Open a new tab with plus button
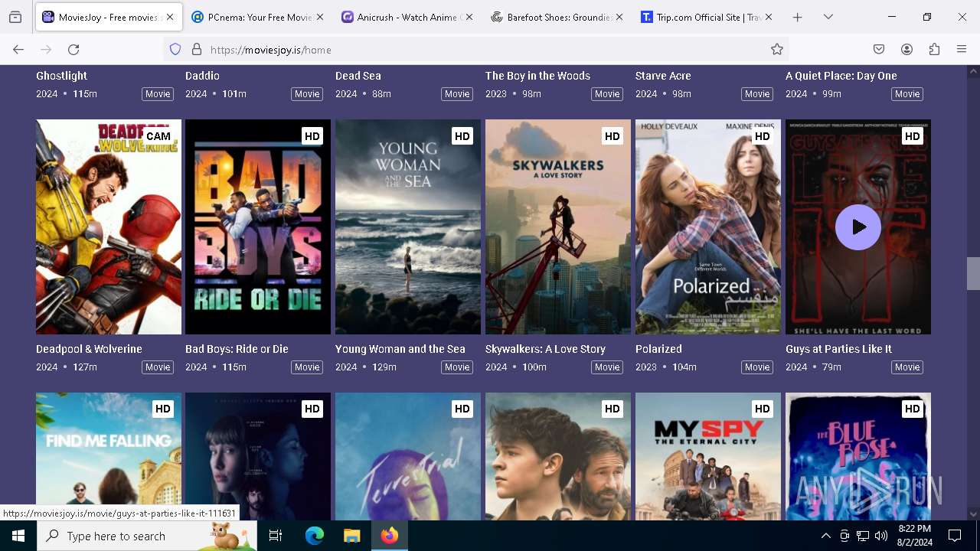Image resolution: width=980 pixels, height=551 pixels. 797,17
